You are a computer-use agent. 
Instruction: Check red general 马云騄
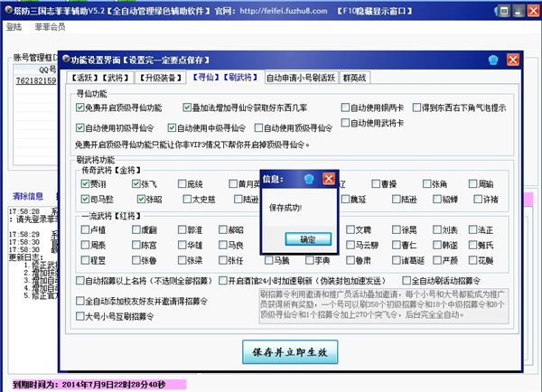[x=350, y=245]
